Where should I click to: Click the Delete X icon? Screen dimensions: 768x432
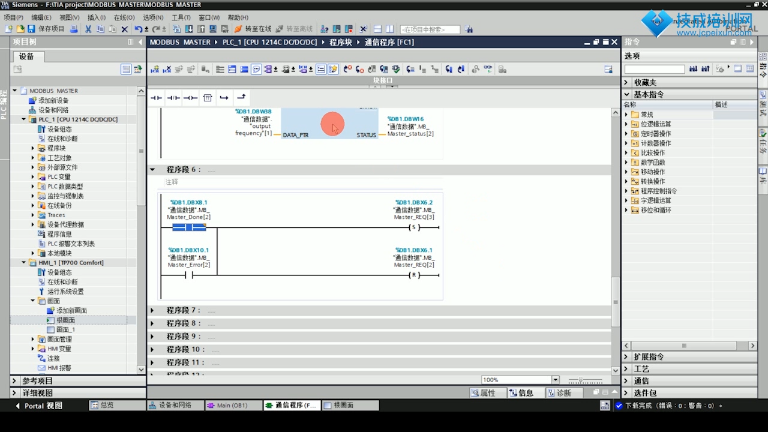(124, 29)
